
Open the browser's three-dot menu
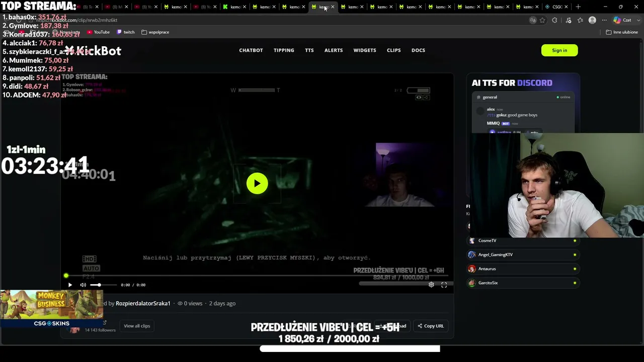(x=604, y=20)
